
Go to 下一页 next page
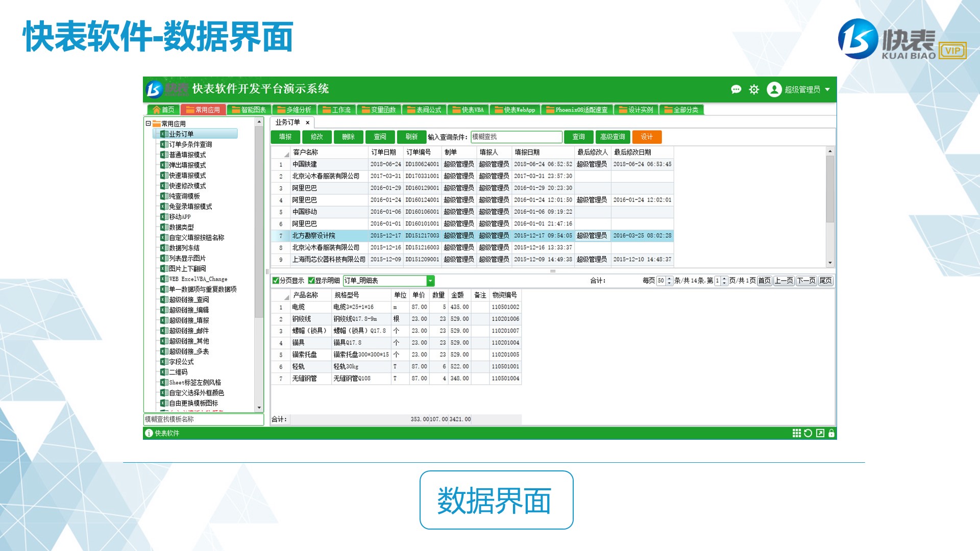[x=806, y=281]
